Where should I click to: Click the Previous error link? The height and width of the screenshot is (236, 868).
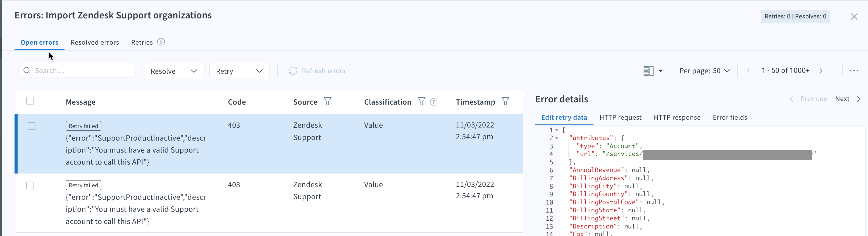click(x=814, y=99)
